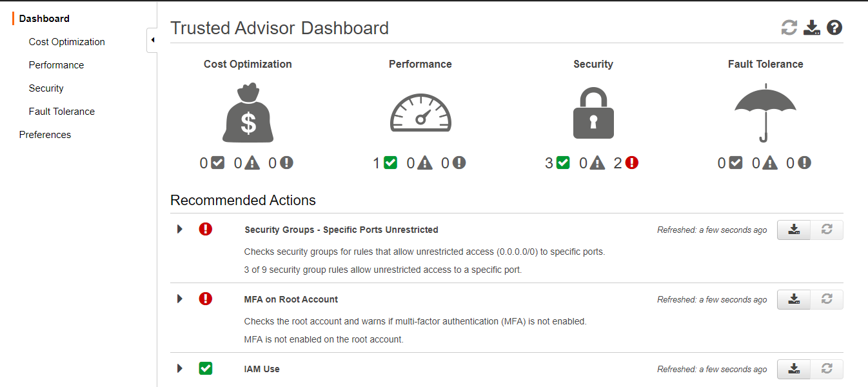Screen dimensions: 868x387
Task: Click the grey alert icon under Cost Optimization
Action: [x=287, y=163]
